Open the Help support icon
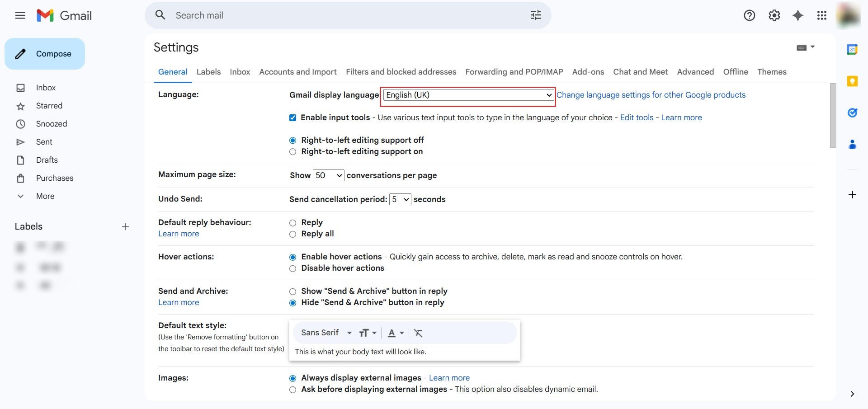868x409 pixels. pos(749,15)
